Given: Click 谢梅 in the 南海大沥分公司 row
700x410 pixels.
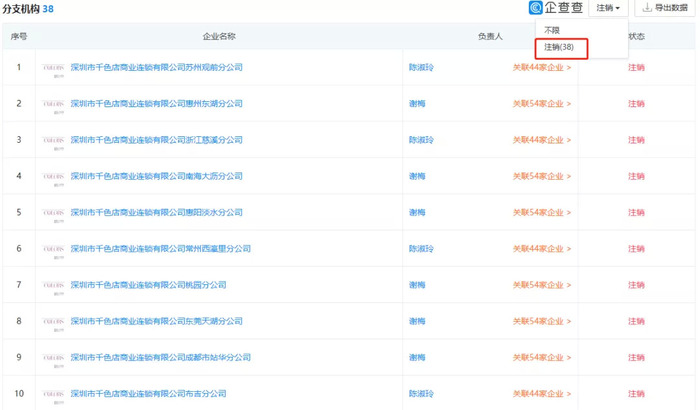Looking at the screenshot, I should point(417,176).
